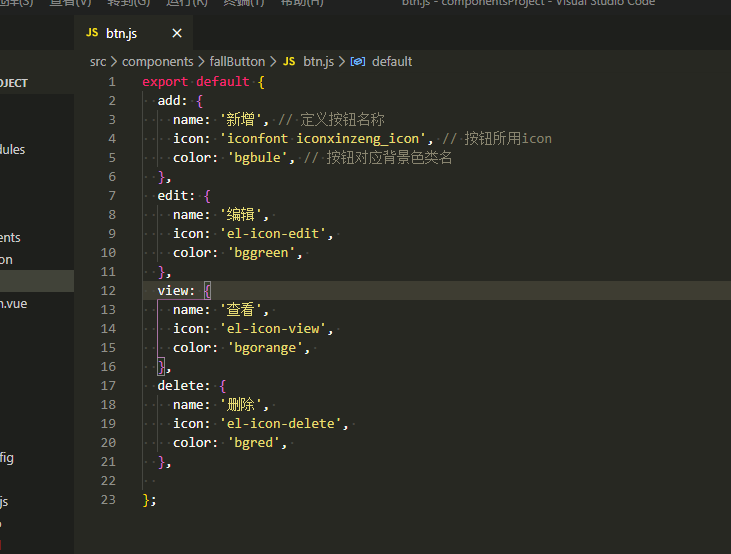Screen dimensions: 731x554
Task: Click the '编辑' string value
Action: click(x=241, y=215)
